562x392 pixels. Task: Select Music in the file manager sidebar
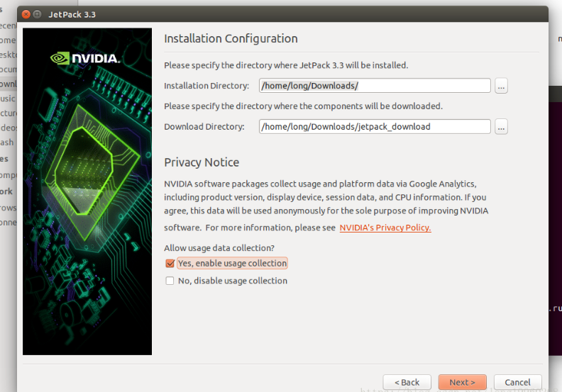coord(8,99)
